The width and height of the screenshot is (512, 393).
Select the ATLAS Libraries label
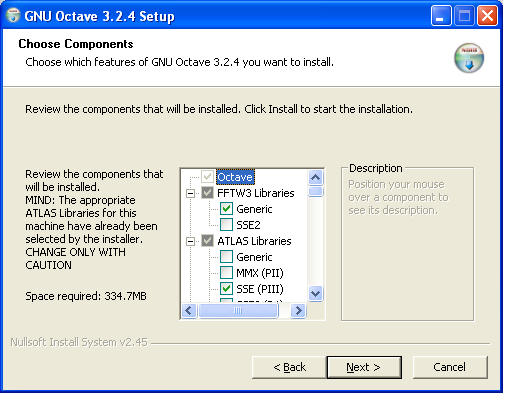pyautogui.click(x=254, y=241)
